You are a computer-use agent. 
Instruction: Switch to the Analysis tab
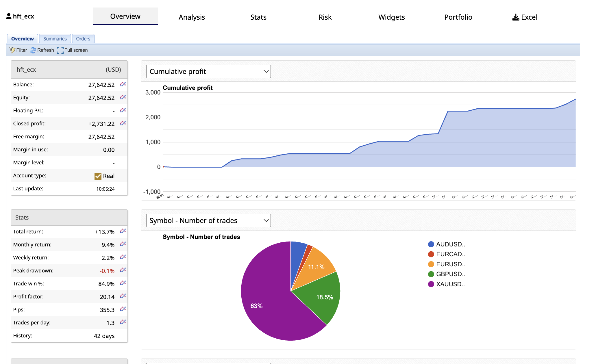pyautogui.click(x=192, y=17)
